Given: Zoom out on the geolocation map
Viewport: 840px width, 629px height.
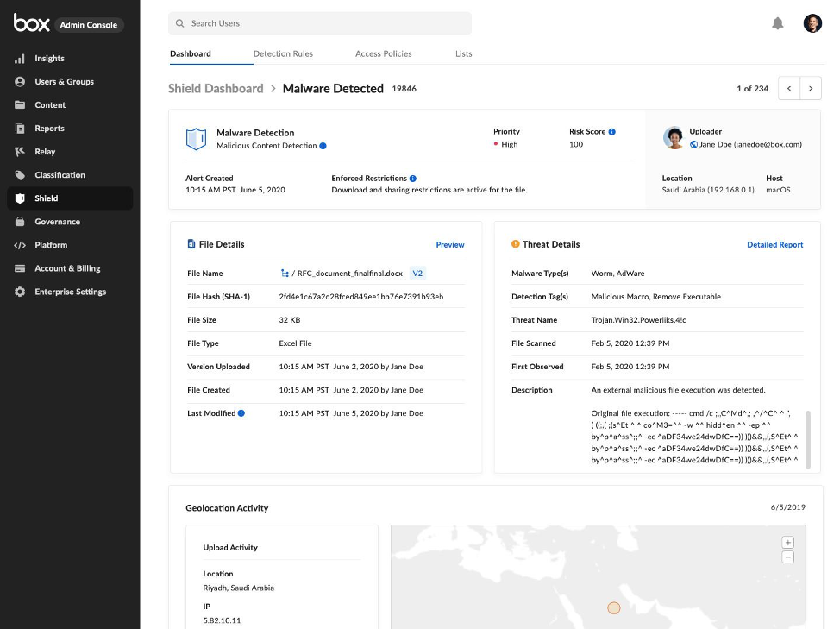Looking at the screenshot, I should pyautogui.click(x=787, y=557).
